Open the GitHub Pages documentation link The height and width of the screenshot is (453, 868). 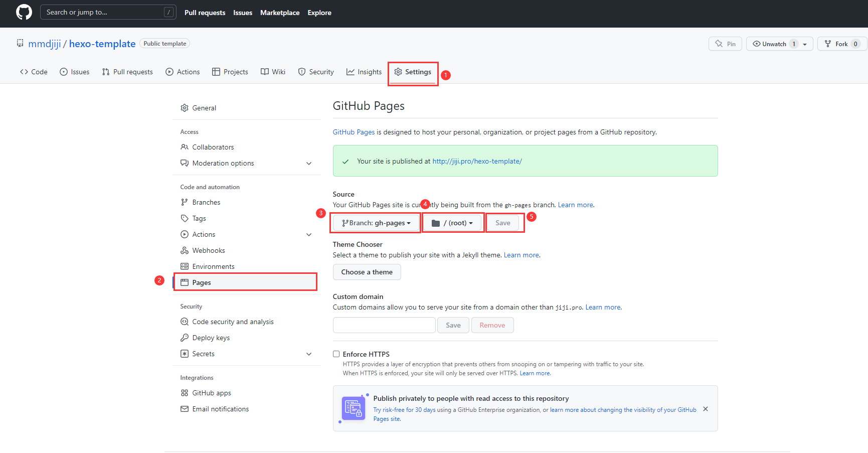click(354, 132)
